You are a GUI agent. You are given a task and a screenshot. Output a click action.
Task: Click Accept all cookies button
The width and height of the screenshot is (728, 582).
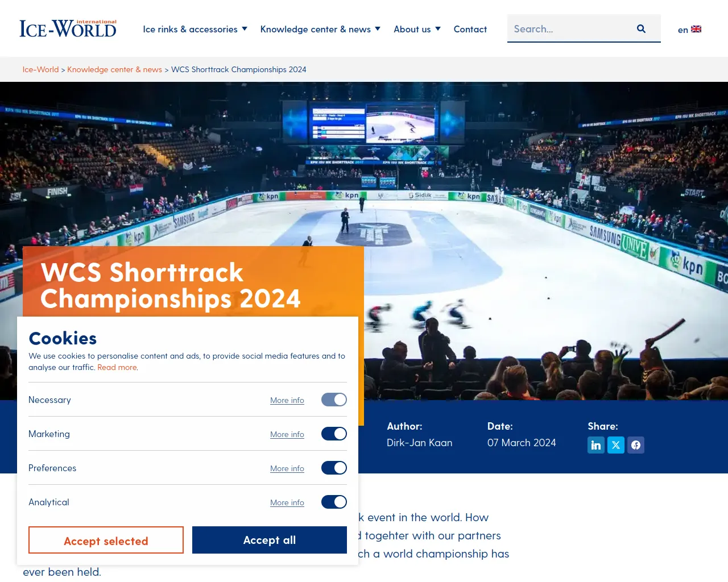coord(270,540)
